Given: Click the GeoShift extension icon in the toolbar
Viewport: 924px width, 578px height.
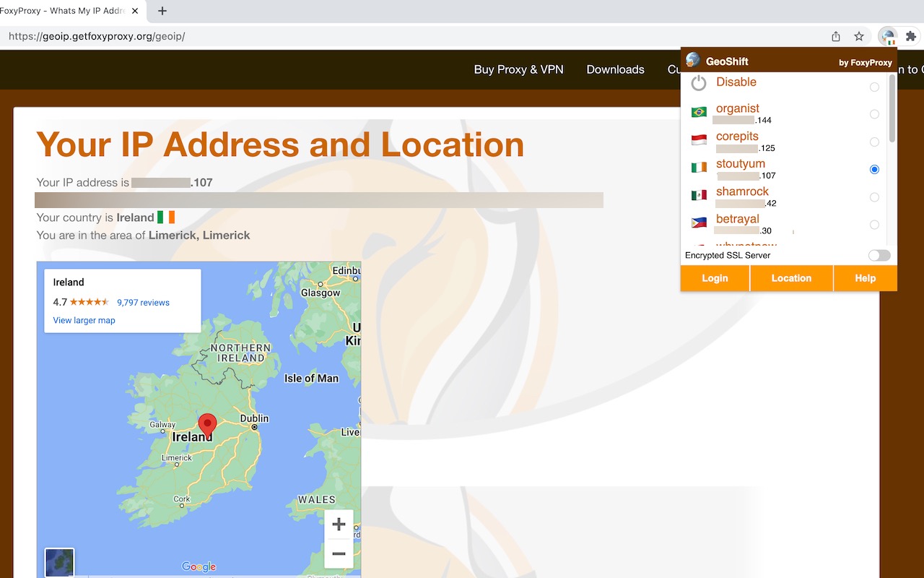Looking at the screenshot, I should [887, 36].
